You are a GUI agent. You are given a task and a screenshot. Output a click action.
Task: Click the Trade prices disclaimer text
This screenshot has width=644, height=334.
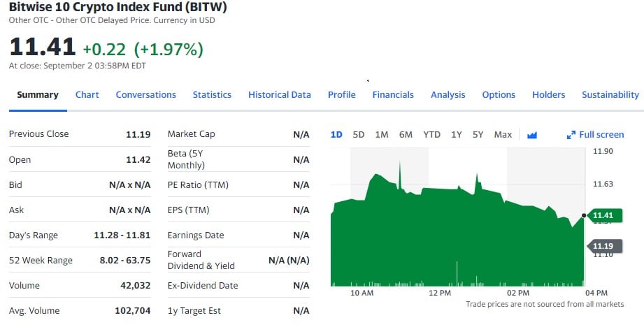pos(545,304)
